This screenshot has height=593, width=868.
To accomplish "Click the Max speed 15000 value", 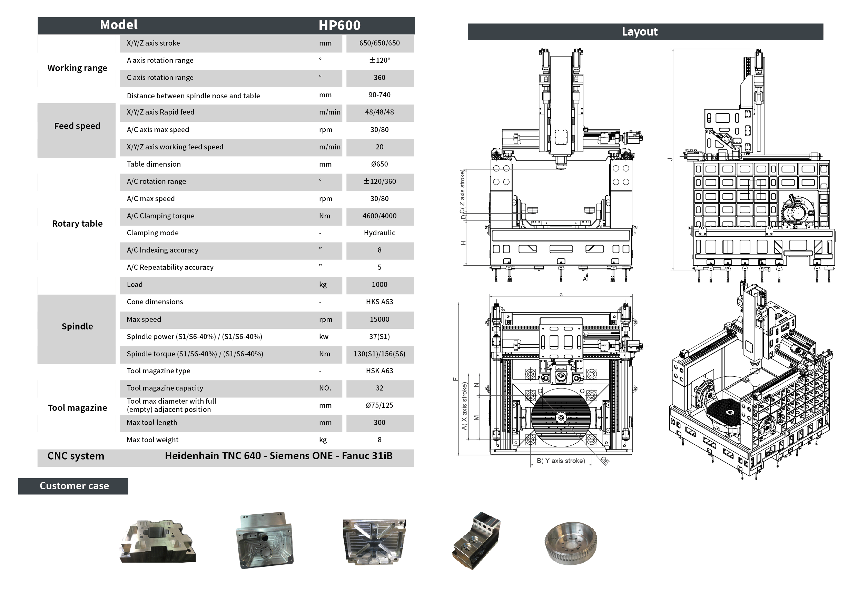I will click(x=379, y=320).
